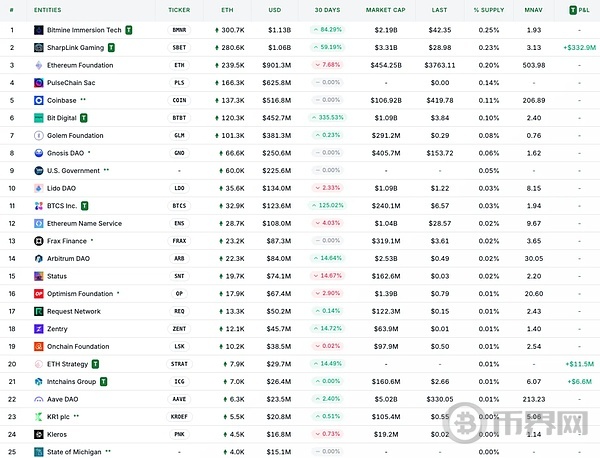600x458 pixels.
Task: Sort table by 30 DAYS column header
Action: (x=327, y=10)
